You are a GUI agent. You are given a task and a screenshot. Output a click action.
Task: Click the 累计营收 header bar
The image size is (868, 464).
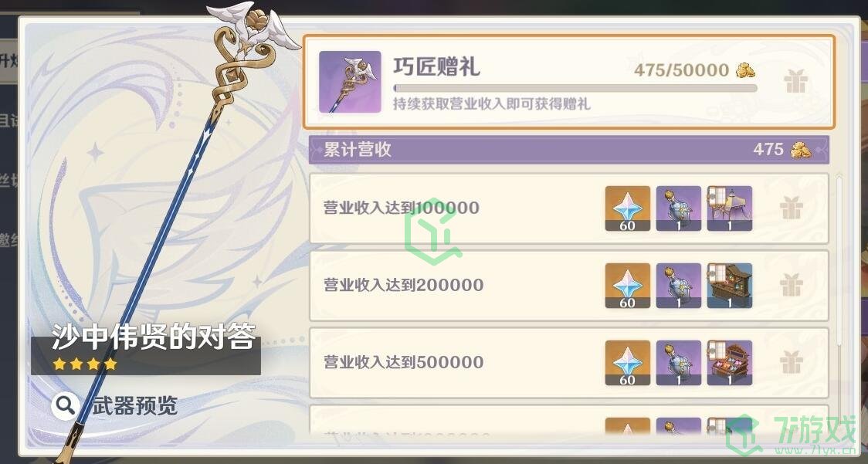[x=569, y=150]
